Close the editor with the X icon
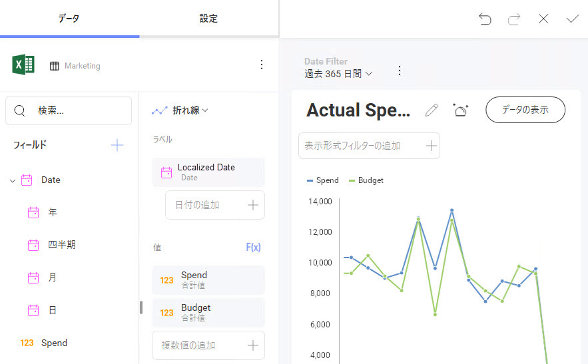The width and height of the screenshot is (588, 364). [x=543, y=19]
